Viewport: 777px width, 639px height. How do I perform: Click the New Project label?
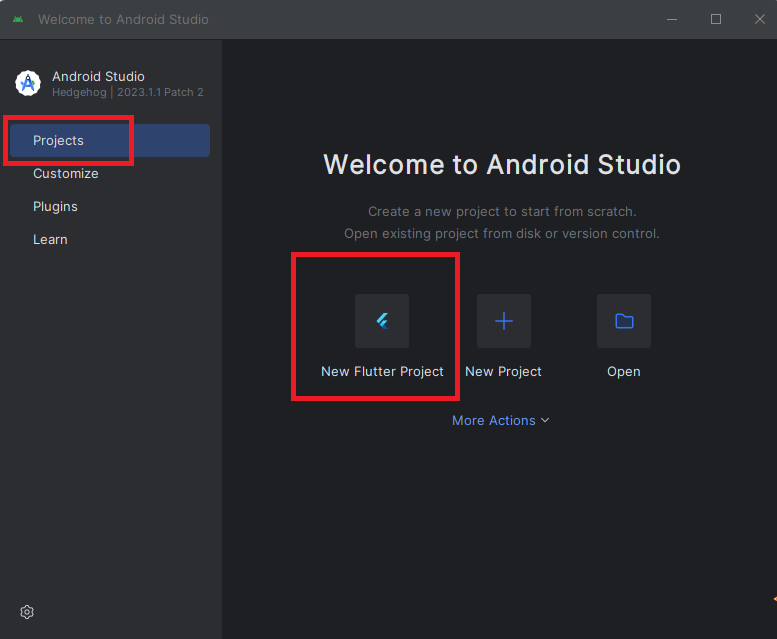[503, 372]
